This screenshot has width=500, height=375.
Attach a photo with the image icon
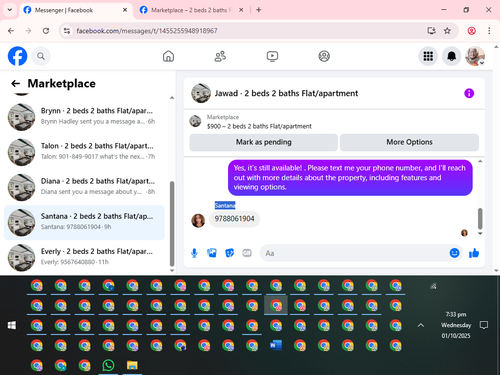tap(212, 253)
